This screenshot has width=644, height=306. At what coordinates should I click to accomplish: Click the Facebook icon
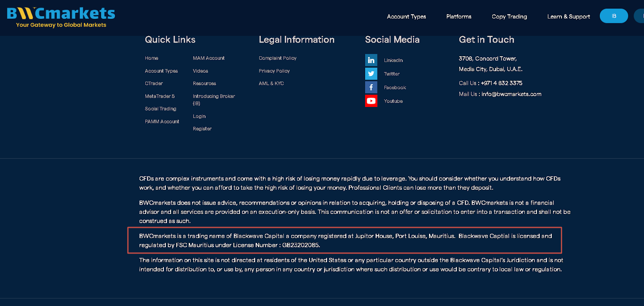[x=371, y=87]
